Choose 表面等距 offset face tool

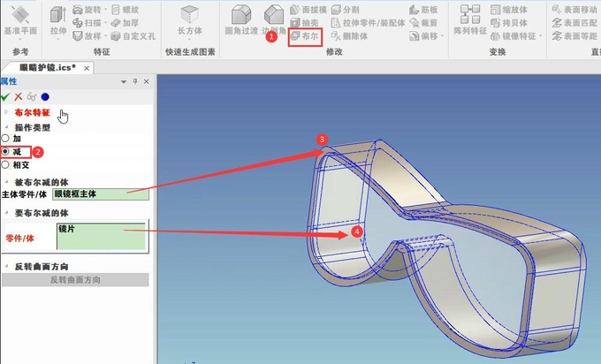point(574,36)
